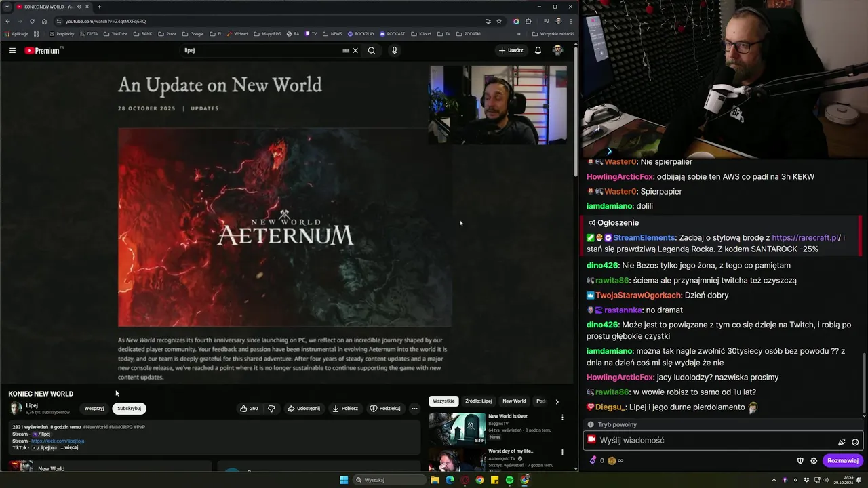
Task: Click the #NewWorld hashtag in description
Action: [x=95, y=427]
